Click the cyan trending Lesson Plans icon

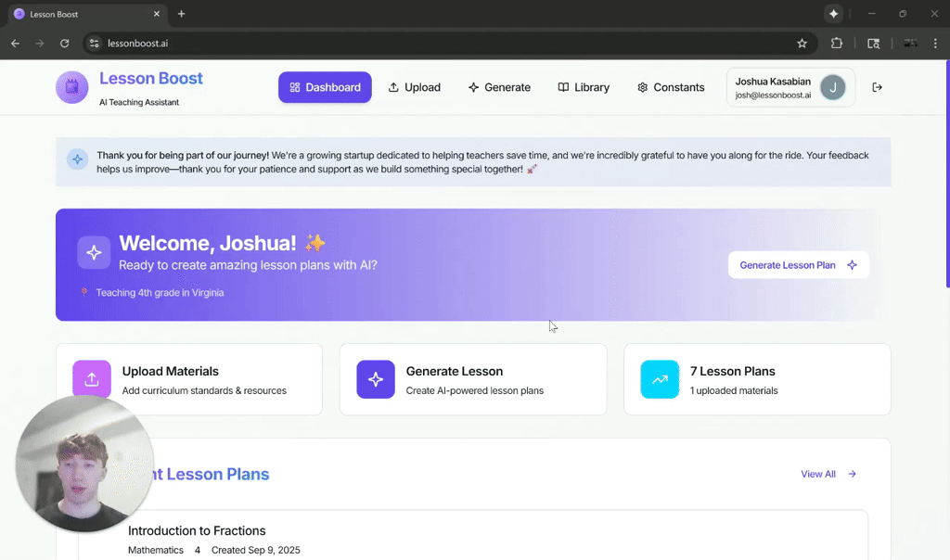(660, 379)
